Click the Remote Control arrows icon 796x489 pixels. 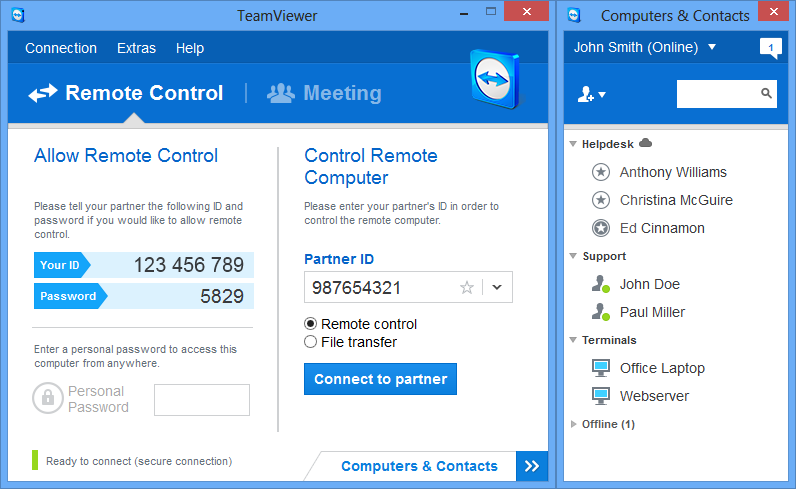point(43,93)
